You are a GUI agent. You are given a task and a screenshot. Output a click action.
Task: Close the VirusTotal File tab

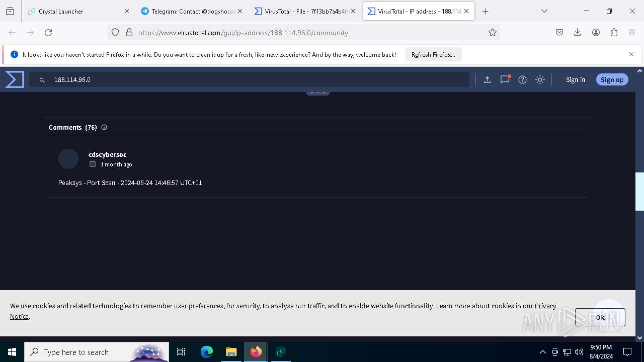coord(353,11)
